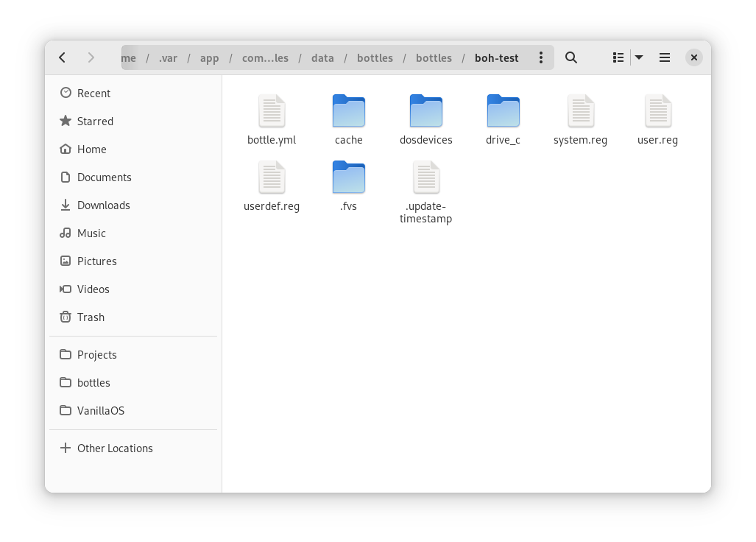Click the Other Locations plus icon
Image resolution: width=756 pixels, height=542 pixels.
coord(66,448)
